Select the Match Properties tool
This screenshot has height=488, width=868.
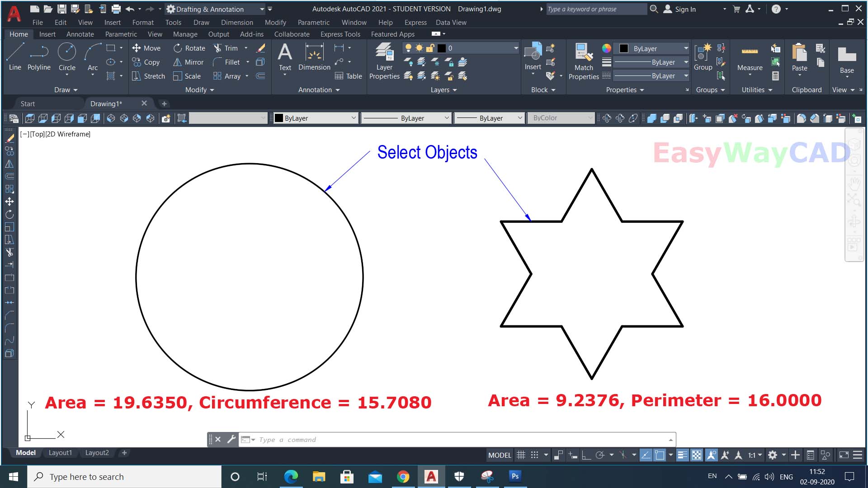[583, 61]
